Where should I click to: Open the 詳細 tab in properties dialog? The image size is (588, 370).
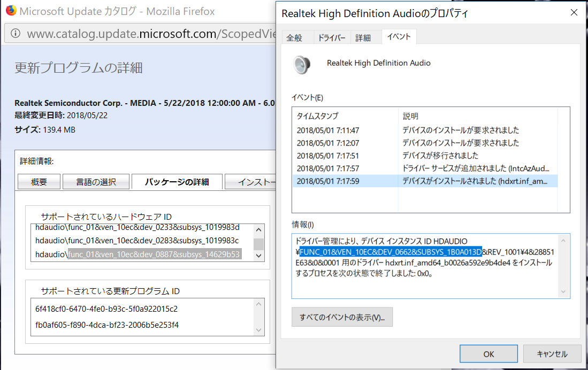tap(363, 38)
